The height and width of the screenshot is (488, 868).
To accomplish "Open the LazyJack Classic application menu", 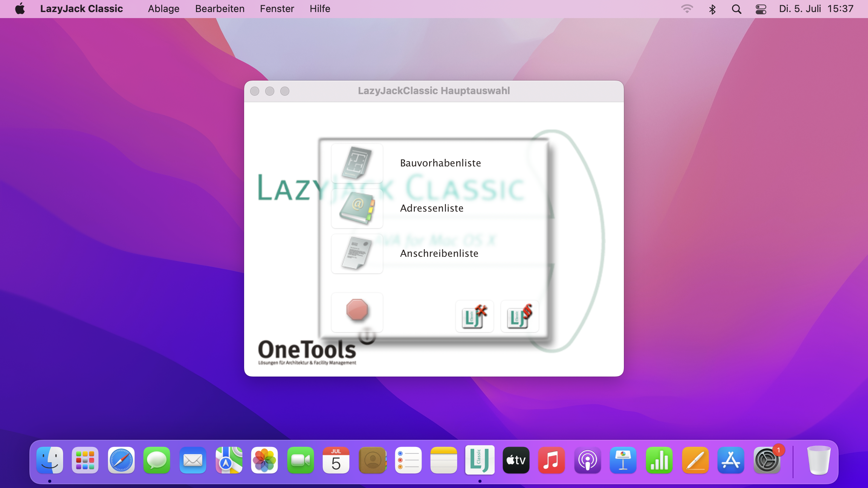I will tap(81, 9).
